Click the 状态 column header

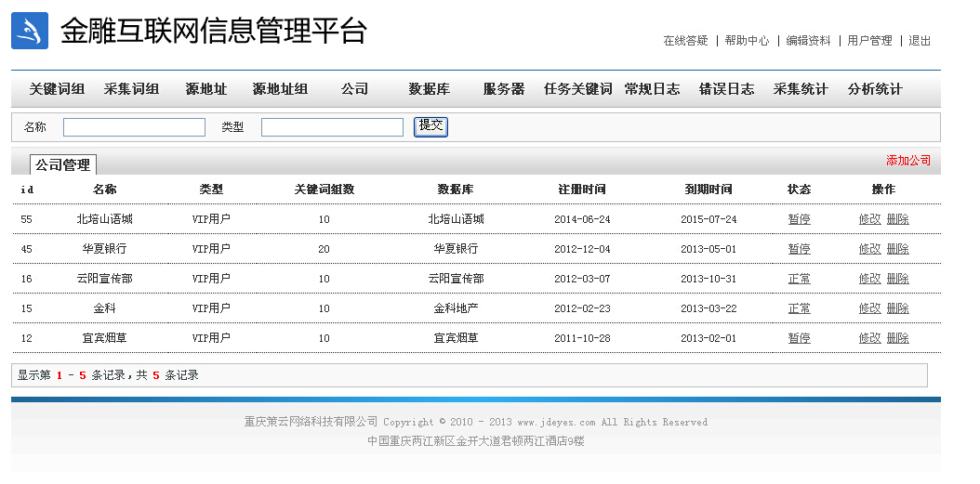click(800, 190)
